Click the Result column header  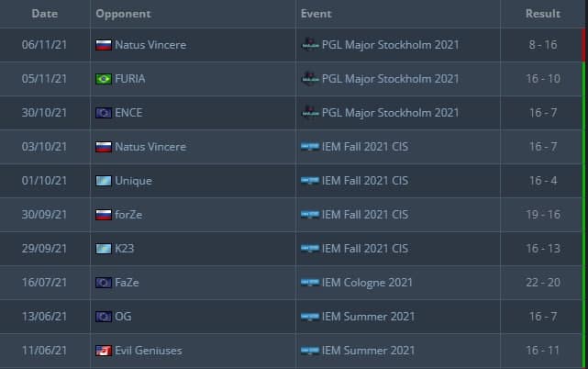point(542,14)
